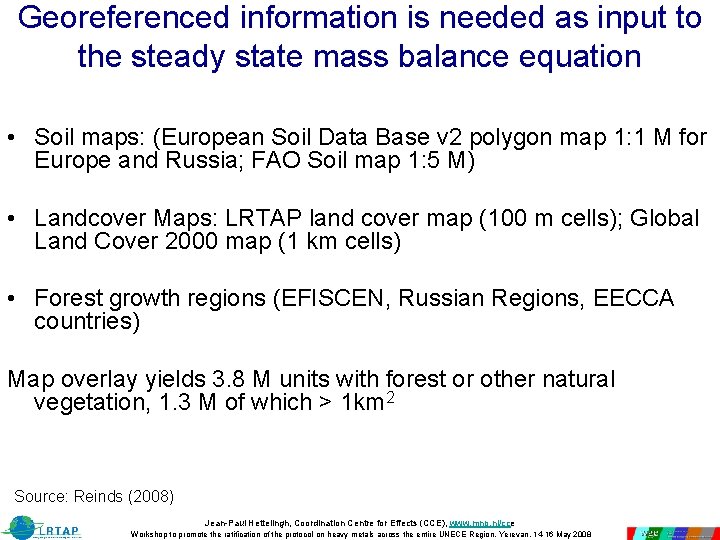
Task: Click the colorful logo in bottom-right corner
Action: click(673, 533)
